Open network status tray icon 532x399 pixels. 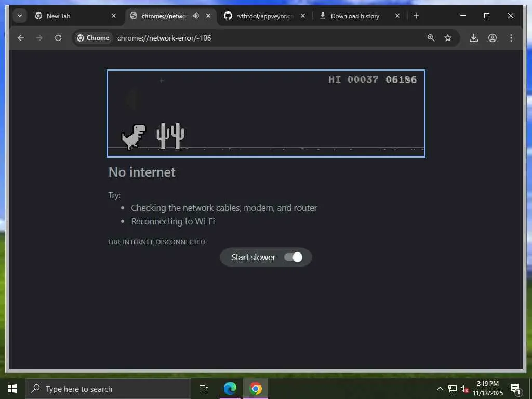pos(453,389)
